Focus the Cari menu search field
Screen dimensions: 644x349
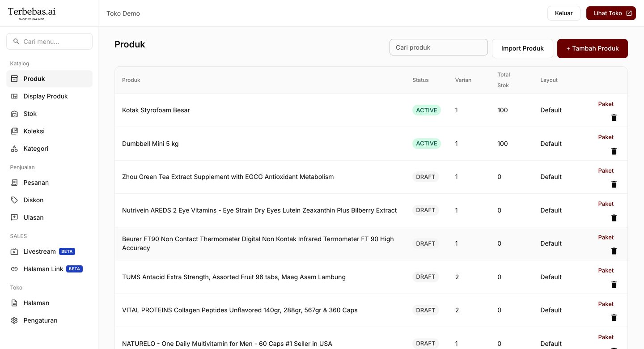point(49,42)
